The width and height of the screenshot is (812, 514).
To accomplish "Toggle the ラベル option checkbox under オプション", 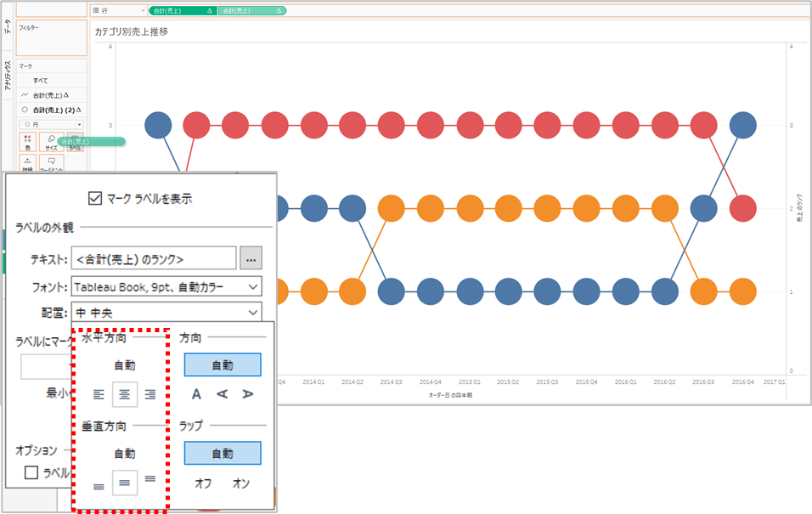I will [x=31, y=472].
